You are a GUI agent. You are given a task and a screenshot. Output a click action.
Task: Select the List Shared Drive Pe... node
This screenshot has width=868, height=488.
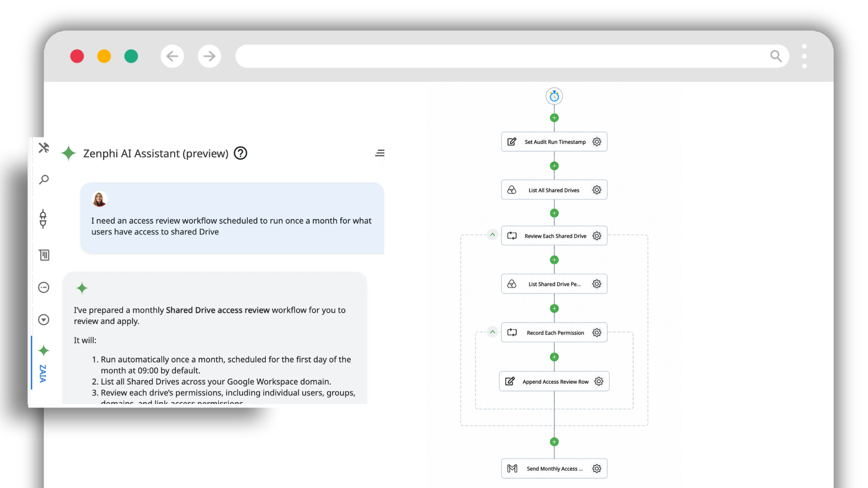[x=554, y=284]
